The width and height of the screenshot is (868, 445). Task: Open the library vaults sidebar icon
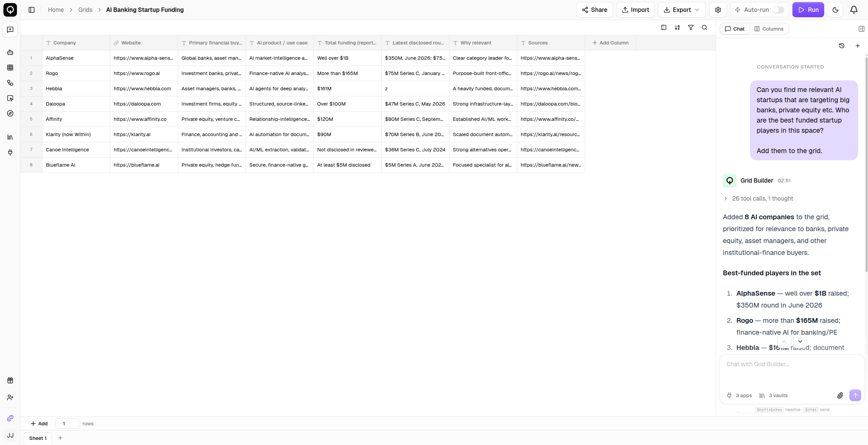tap(10, 137)
